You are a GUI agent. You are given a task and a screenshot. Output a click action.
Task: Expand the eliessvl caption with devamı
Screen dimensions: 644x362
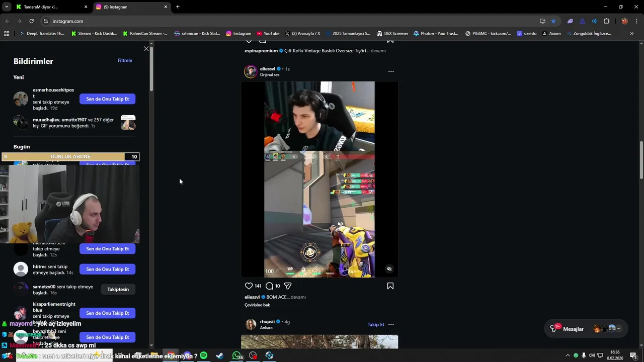tap(298, 297)
